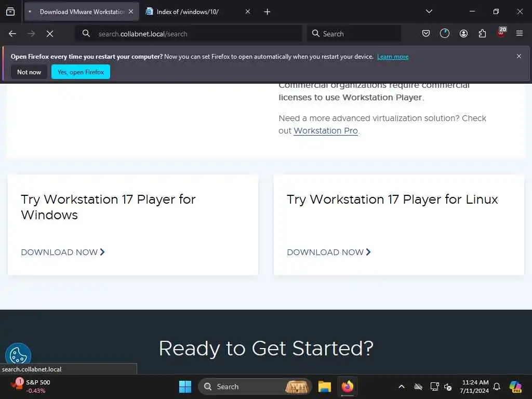The width and height of the screenshot is (532, 399).
Task: Click DOWNLOAD NOW for Linux player
Action: pos(329,252)
